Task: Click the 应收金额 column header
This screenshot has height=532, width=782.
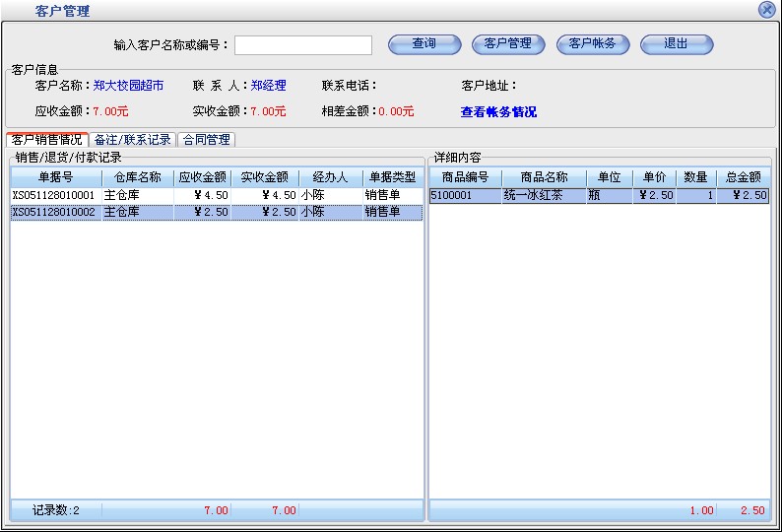Action: [x=202, y=177]
